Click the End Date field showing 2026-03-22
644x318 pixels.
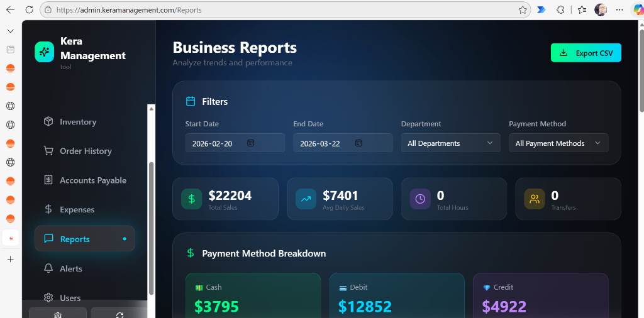click(x=343, y=143)
